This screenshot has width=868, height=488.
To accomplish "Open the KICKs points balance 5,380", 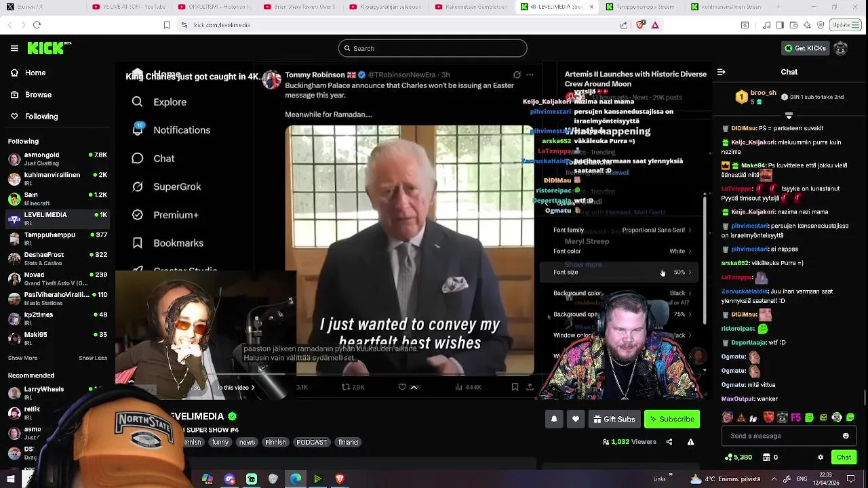I will click(x=737, y=457).
